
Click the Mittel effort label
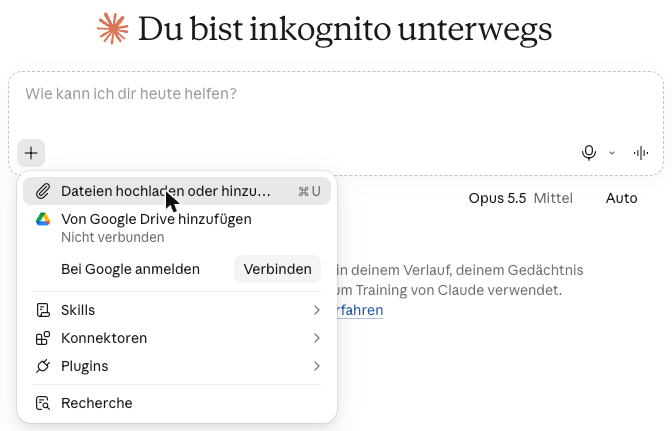click(x=553, y=198)
